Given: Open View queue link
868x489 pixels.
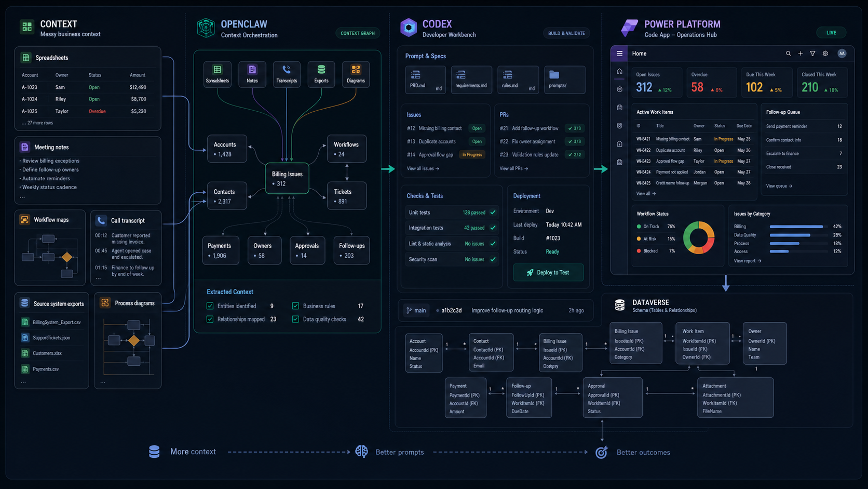Looking at the screenshot, I should [779, 186].
